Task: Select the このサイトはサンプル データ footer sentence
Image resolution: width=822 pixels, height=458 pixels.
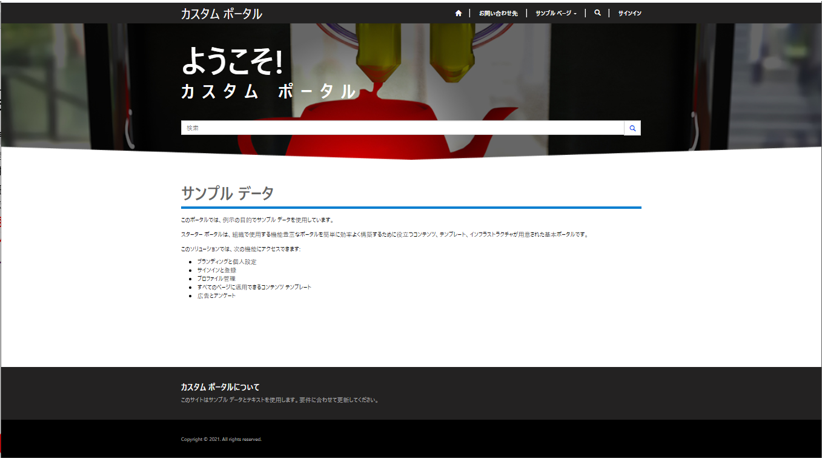Action: click(279, 400)
